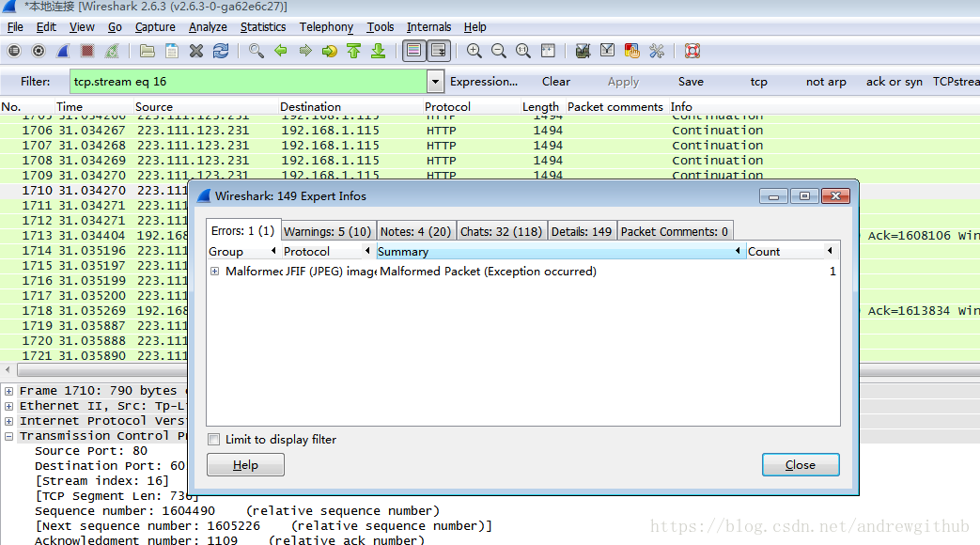Expand the Malformed Packet error entry
This screenshot has width=980, height=545.
click(215, 272)
